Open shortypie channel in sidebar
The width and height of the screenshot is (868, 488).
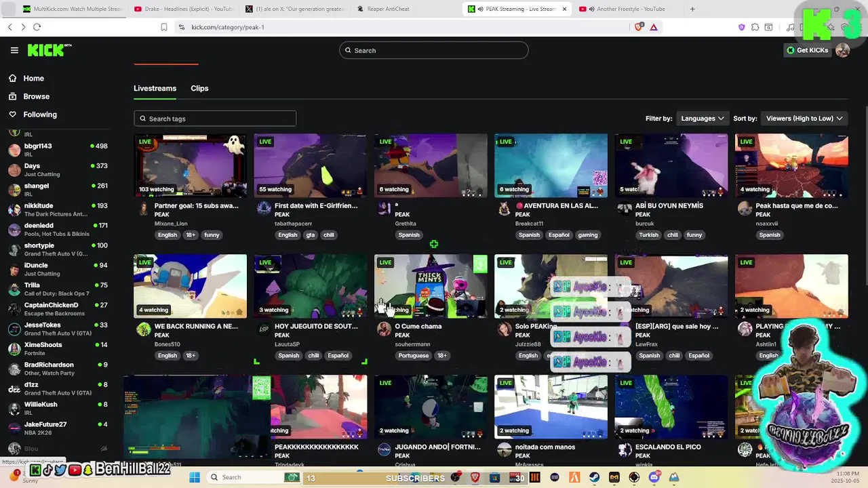58,249
